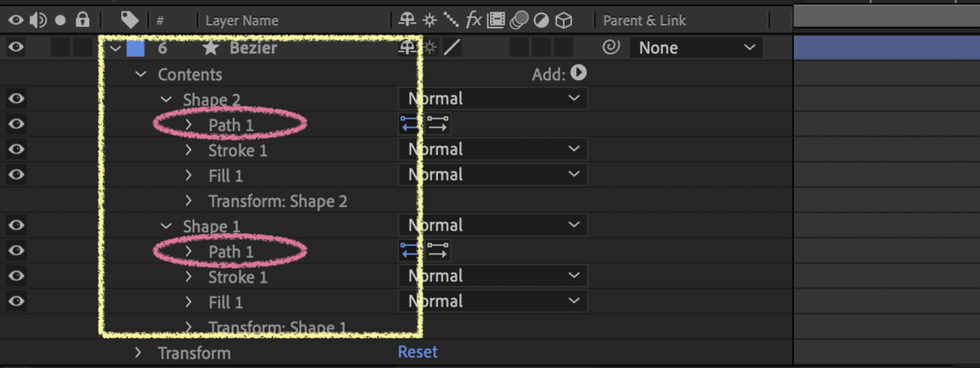Collapse the Contents group
This screenshot has width=980, height=368.
[140, 74]
